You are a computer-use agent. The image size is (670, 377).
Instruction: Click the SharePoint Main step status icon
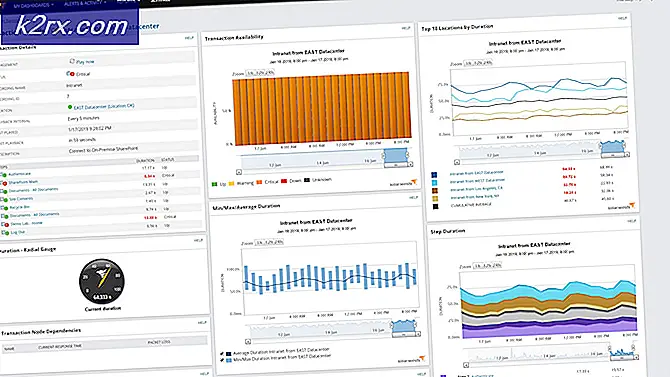tap(4, 183)
